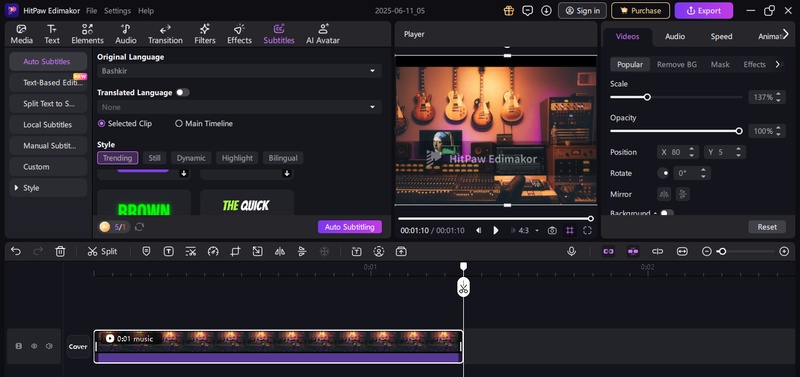Screen dimensions: 800x377
Task: Click the crop icon in timeline toolbar
Action: click(235, 251)
